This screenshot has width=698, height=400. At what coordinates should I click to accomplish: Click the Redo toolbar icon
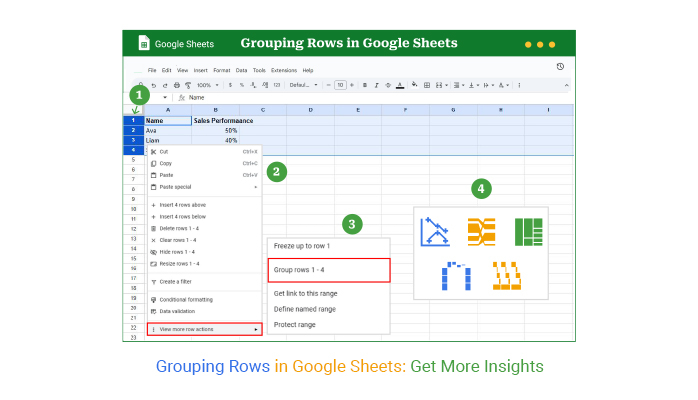165,85
